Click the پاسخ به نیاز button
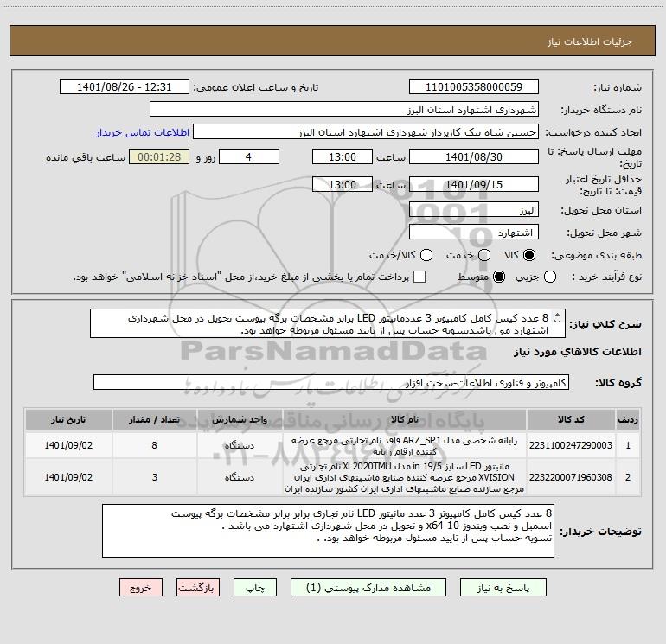Screen dimensions: 666x644 point(503,588)
